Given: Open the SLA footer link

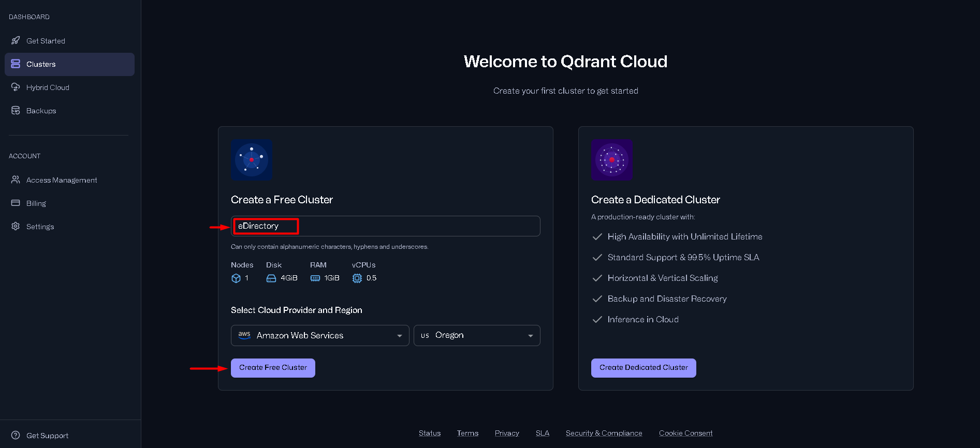Looking at the screenshot, I should [x=543, y=433].
